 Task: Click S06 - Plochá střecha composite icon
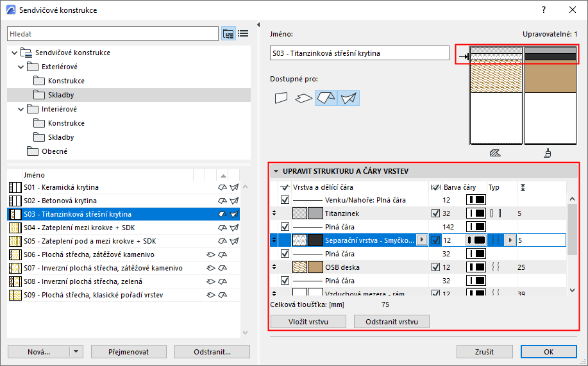coord(15,254)
